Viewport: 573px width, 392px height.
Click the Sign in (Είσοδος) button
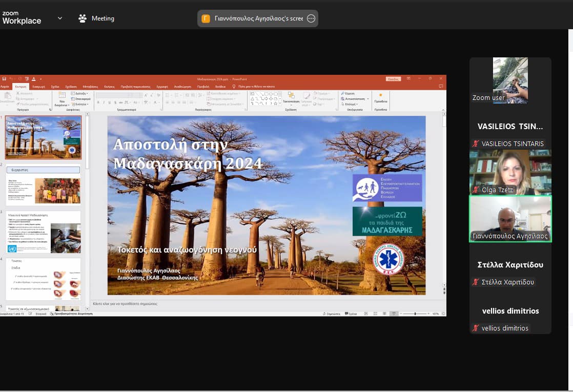pos(393,79)
